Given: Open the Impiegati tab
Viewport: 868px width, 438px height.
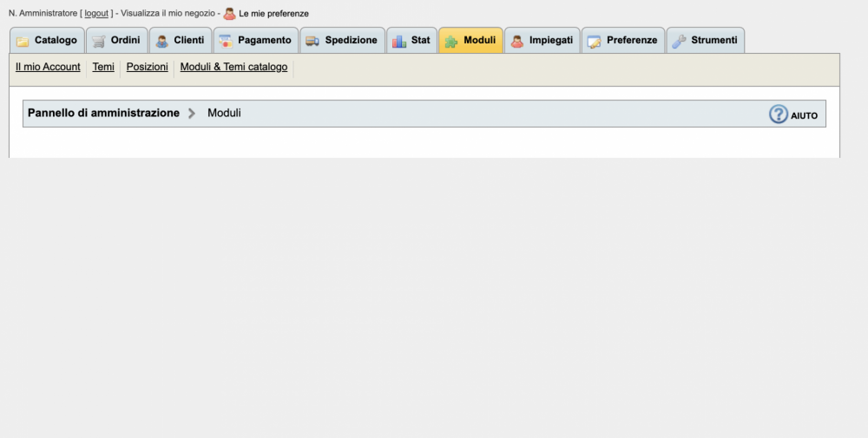Looking at the screenshot, I should click(x=542, y=41).
